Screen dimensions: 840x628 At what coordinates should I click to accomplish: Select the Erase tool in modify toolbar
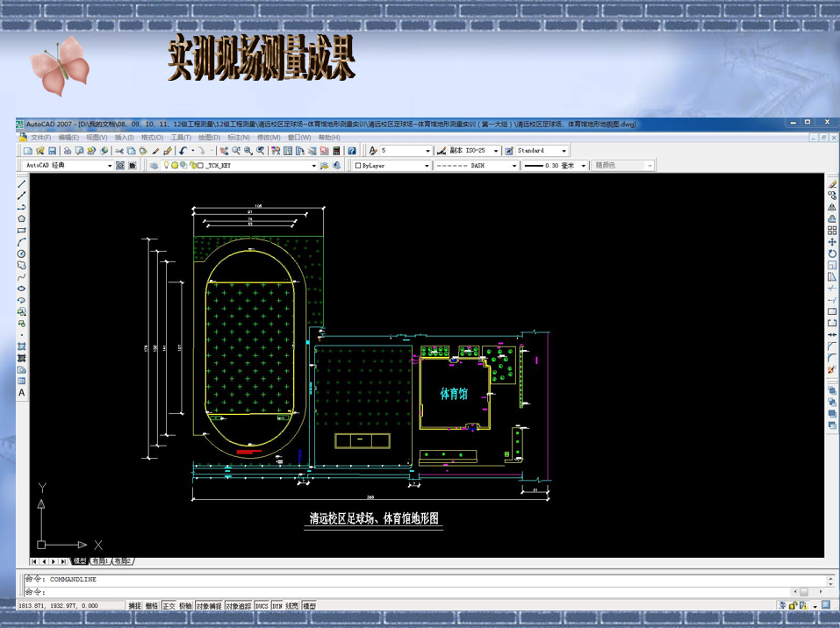(x=832, y=184)
